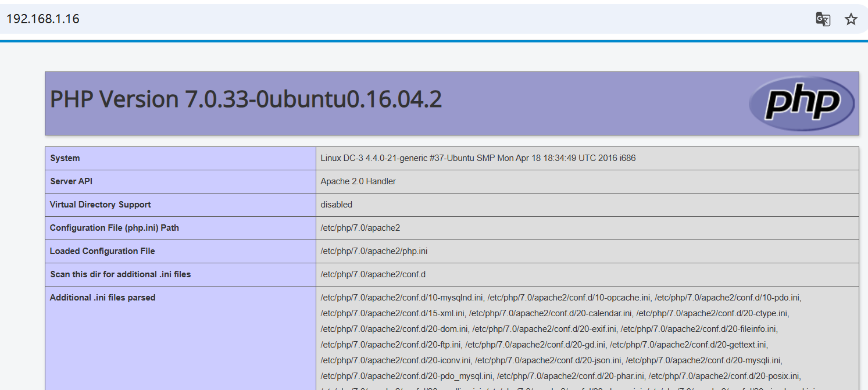The height and width of the screenshot is (390, 868).
Task: Click the /etc/php/7.0/apache2 path value
Action: [x=360, y=228]
